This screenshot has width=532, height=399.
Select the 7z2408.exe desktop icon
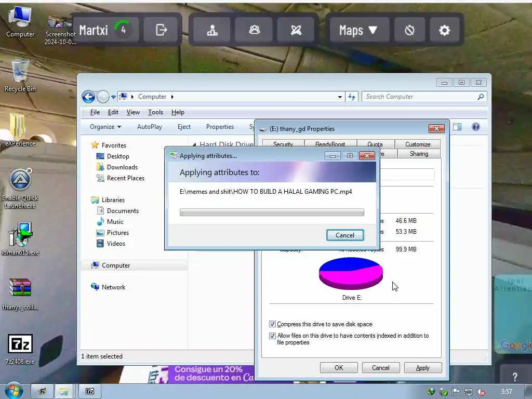pyautogui.click(x=20, y=349)
